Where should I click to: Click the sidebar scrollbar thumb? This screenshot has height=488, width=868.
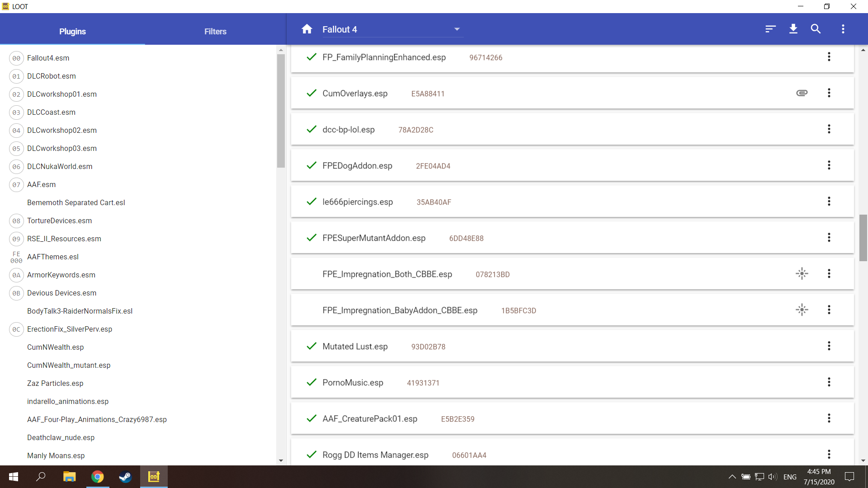click(281, 111)
